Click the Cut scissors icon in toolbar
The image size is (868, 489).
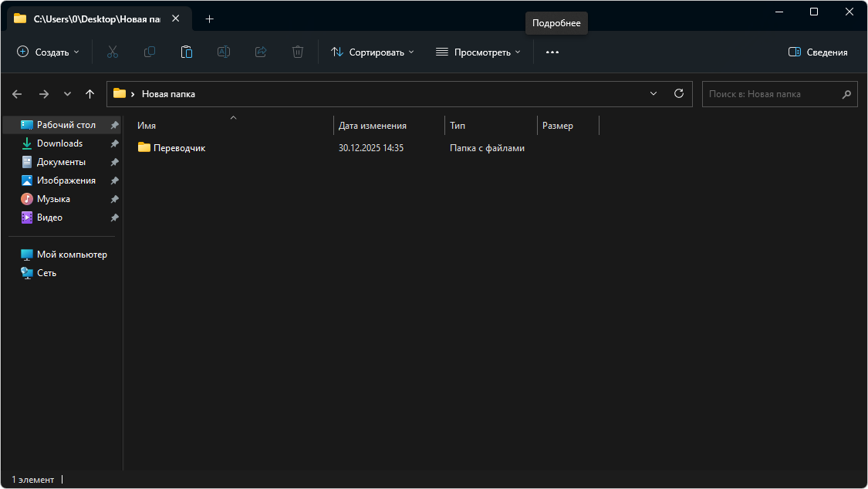(x=112, y=52)
